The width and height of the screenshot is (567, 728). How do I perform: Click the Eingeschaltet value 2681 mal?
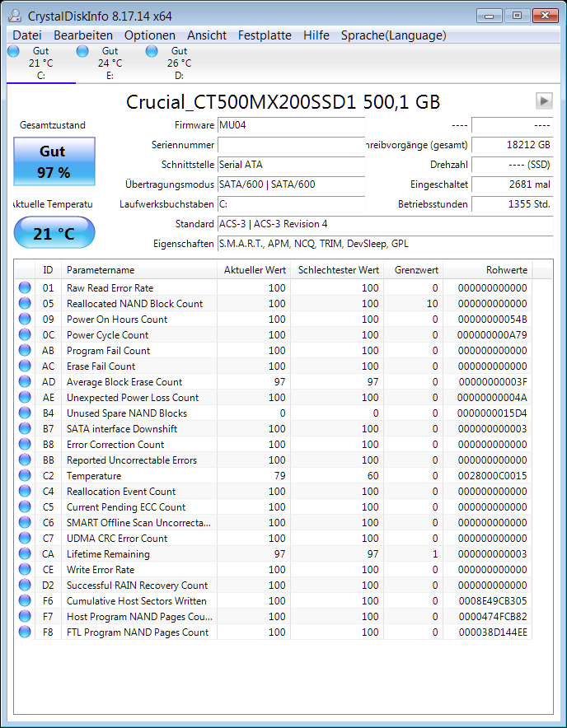click(512, 184)
